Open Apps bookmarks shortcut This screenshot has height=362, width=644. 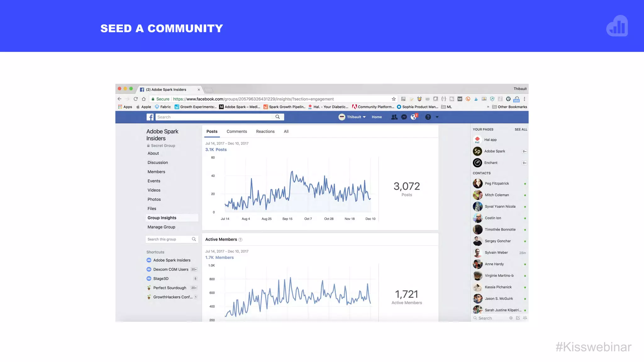125,107
